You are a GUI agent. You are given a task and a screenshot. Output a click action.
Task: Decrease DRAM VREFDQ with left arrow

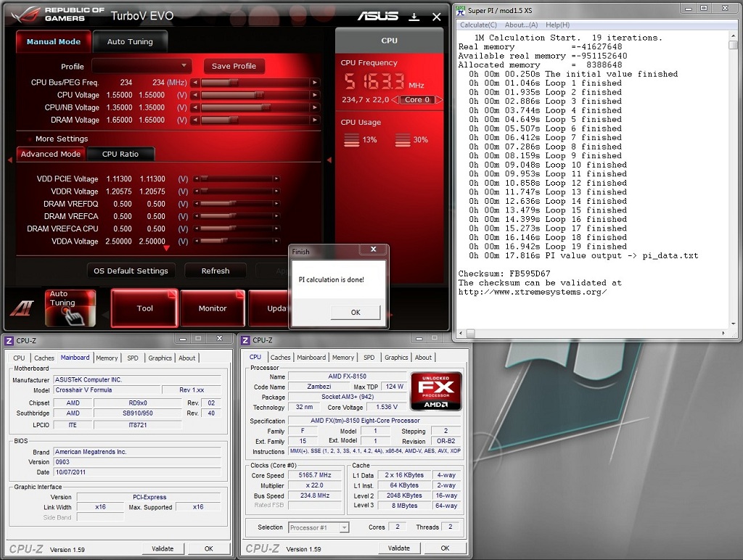coord(196,204)
